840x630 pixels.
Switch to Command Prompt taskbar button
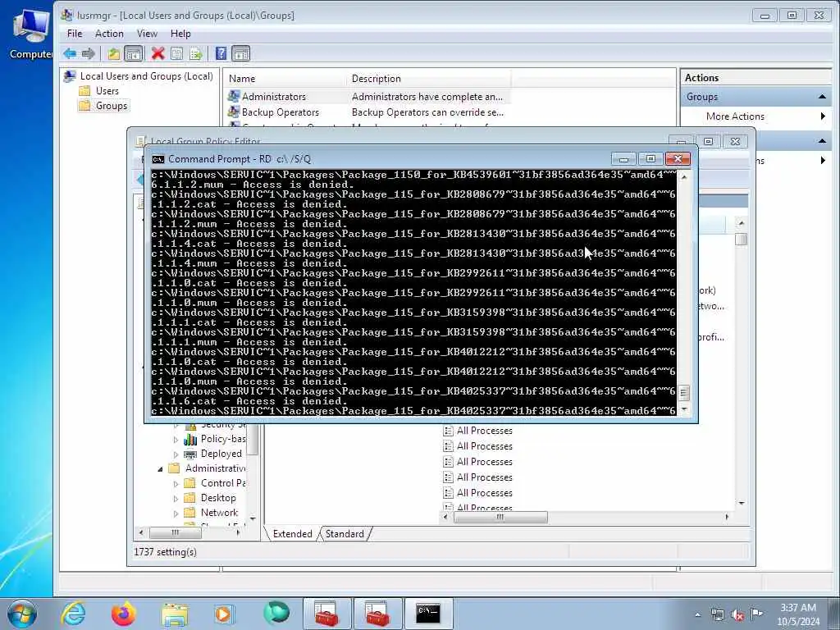428,614
